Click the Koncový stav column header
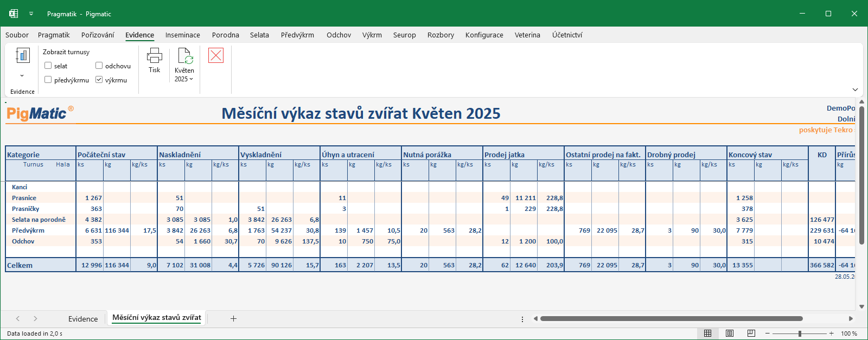 [750, 155]
